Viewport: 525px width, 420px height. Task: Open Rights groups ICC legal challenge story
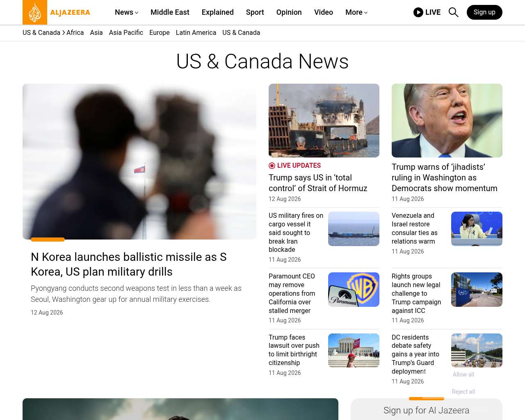pyautogui.click(x=416, y=293)
